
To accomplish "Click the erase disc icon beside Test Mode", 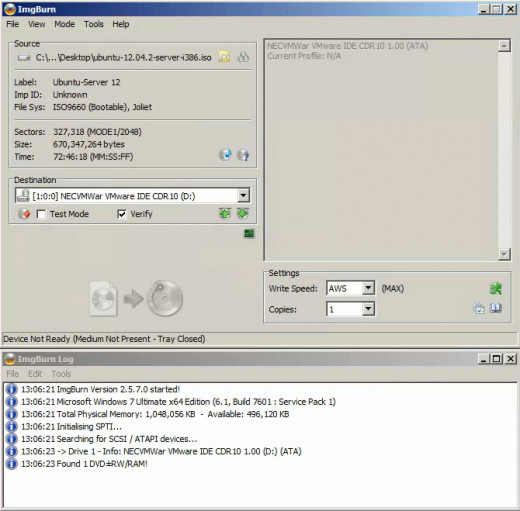I will click(x=24, y=214).
